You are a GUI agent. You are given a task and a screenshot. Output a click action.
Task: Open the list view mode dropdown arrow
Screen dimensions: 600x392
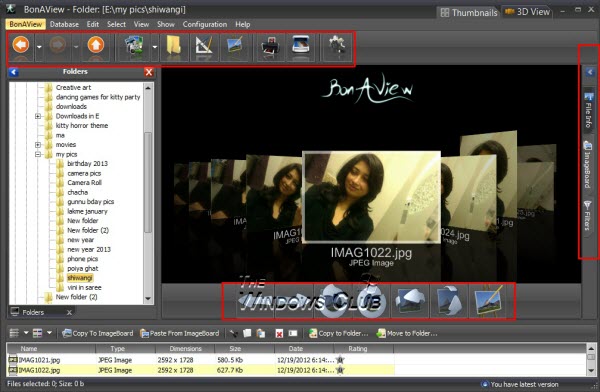tap(26, 333)
